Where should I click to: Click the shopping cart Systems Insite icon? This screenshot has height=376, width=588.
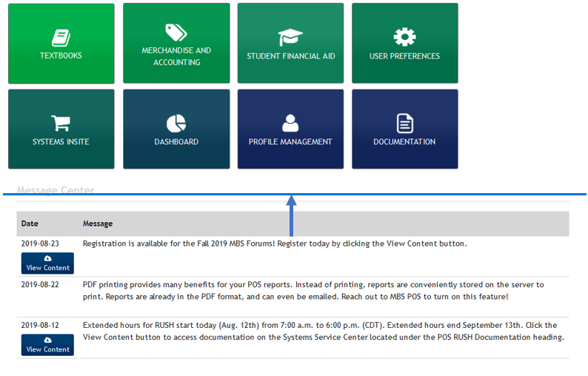61,123
